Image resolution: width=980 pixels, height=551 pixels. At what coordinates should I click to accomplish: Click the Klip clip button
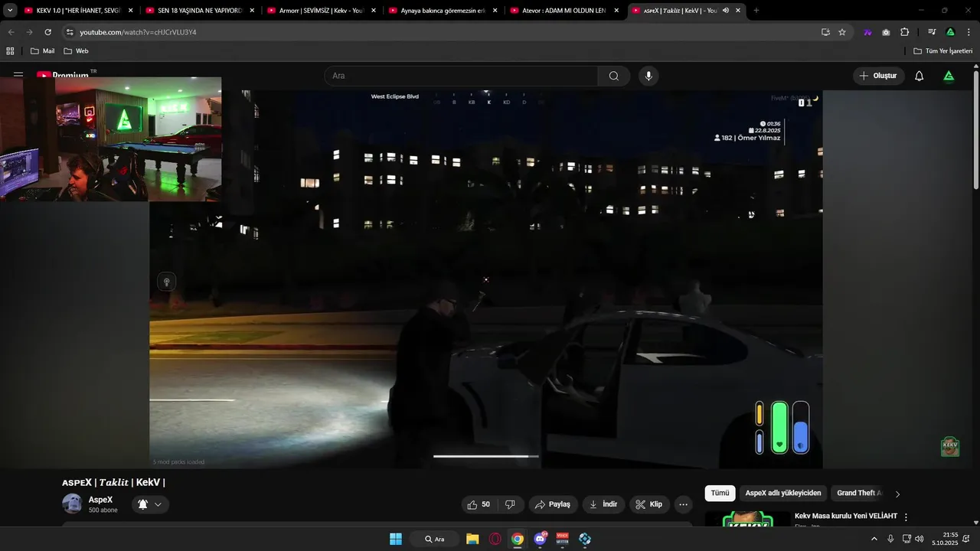pos(649,504)
